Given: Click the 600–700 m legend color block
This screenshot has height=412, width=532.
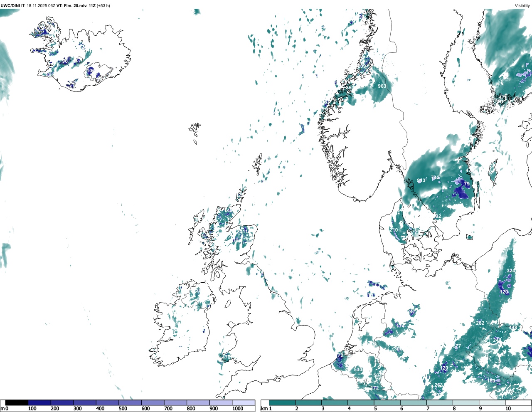Looking at the screenshot, I should click(153, 402).
